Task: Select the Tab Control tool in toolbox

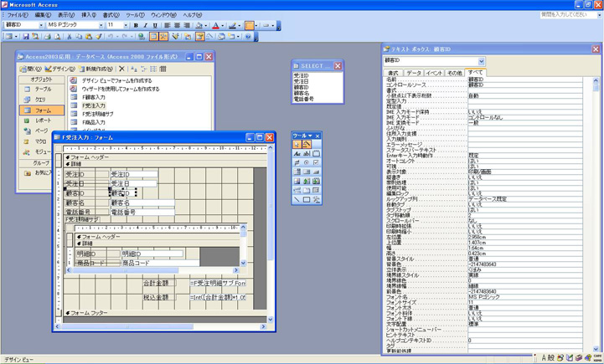Action: [307, 190]
